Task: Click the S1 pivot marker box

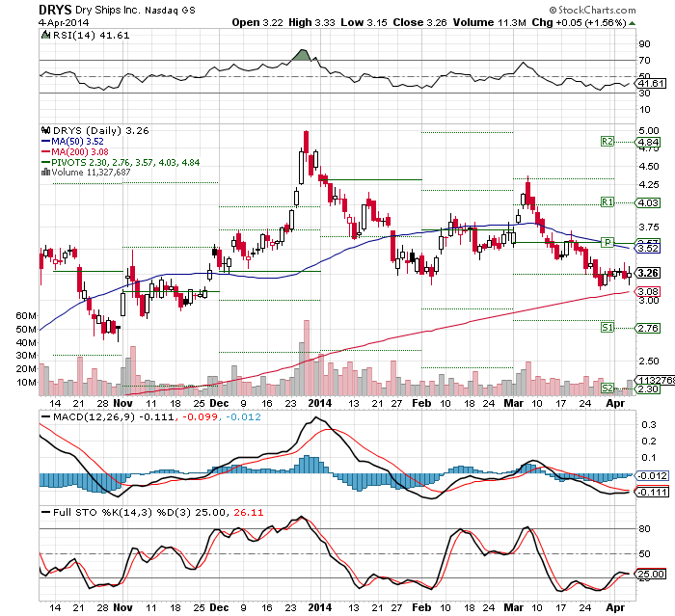Action: tap(607, 328)
